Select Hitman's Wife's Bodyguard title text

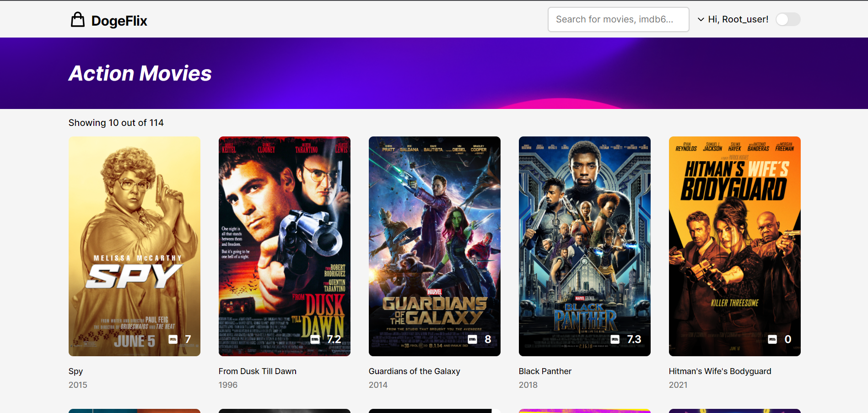click(x=720, y=371)
